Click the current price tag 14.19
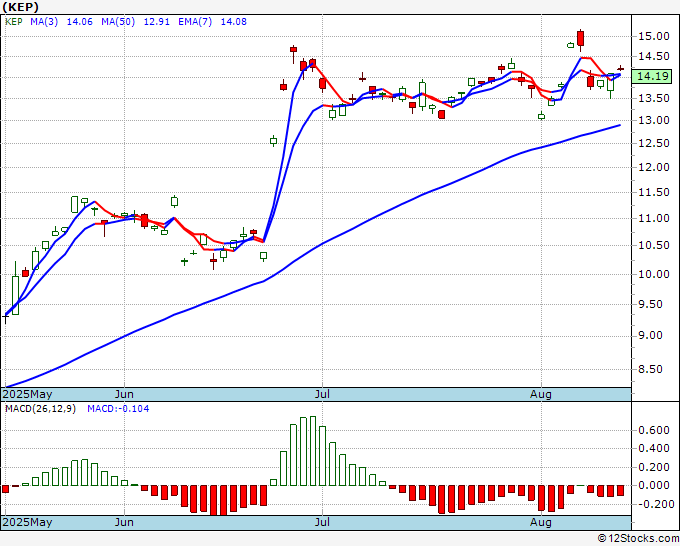Screen dimensions: 680x546 click(652, 76)
